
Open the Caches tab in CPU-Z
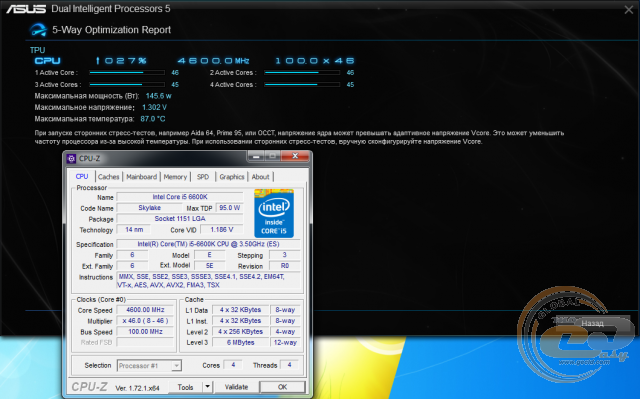[x=109, y=177]
